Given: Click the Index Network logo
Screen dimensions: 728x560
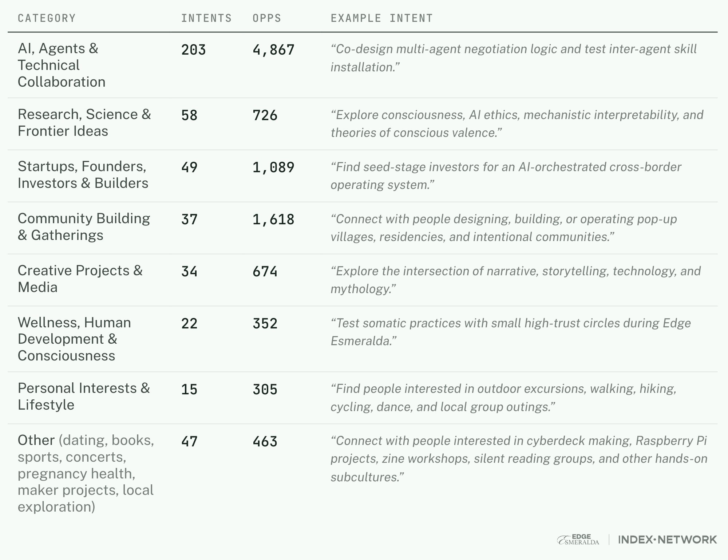Looking at the screenshot, I should point(668,540).
